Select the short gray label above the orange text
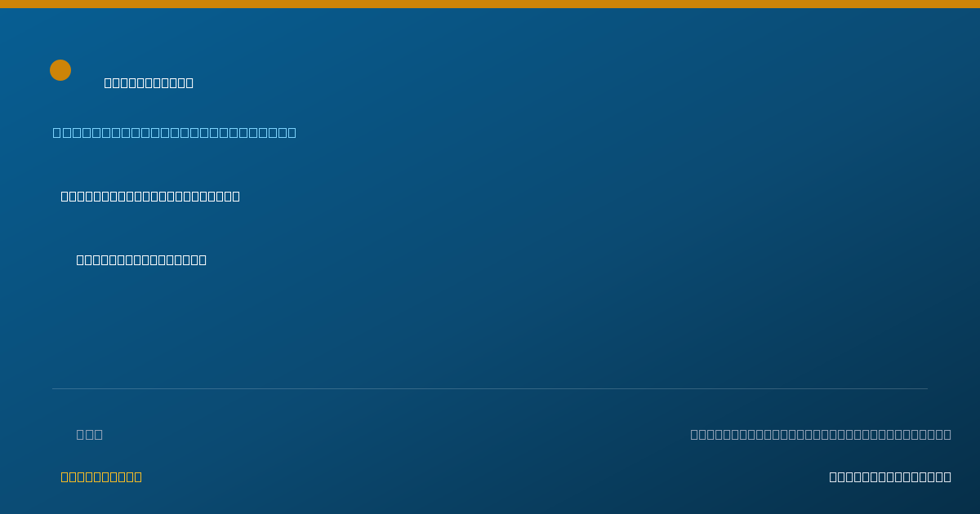The height and width of the screenshot is (514, 980). (x=90, y=434)
